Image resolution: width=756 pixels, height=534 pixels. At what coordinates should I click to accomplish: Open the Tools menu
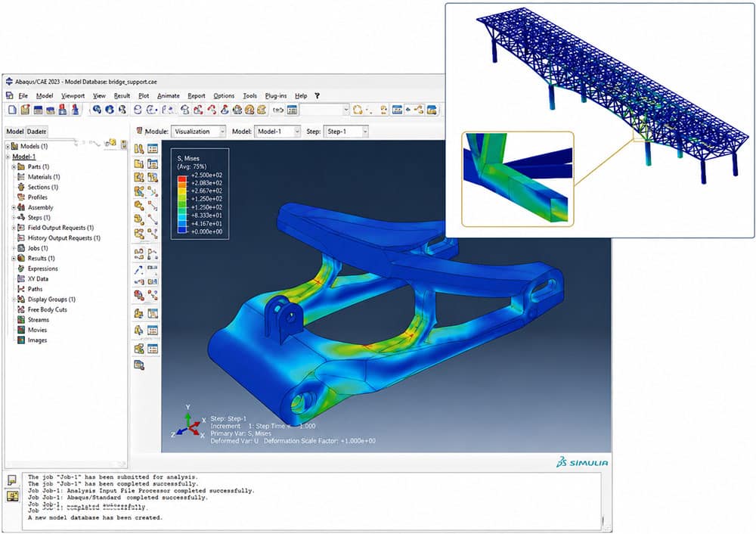click(x=249, y=96)
